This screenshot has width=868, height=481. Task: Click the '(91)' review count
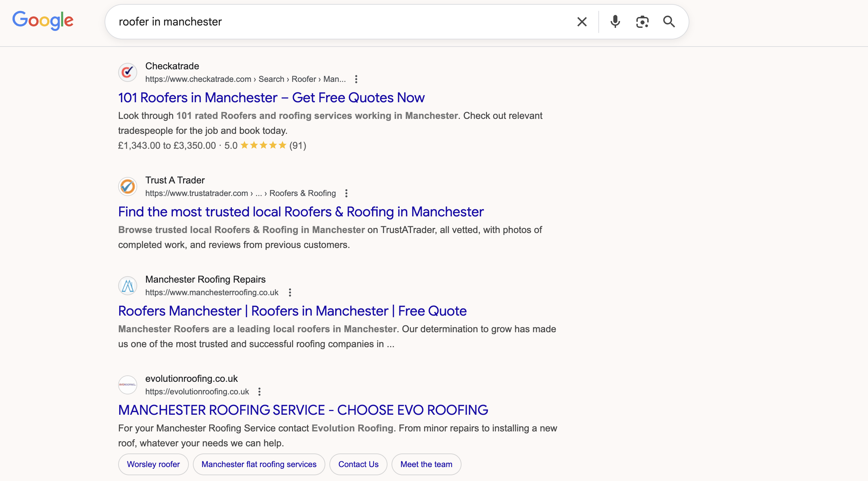[298, 145]
